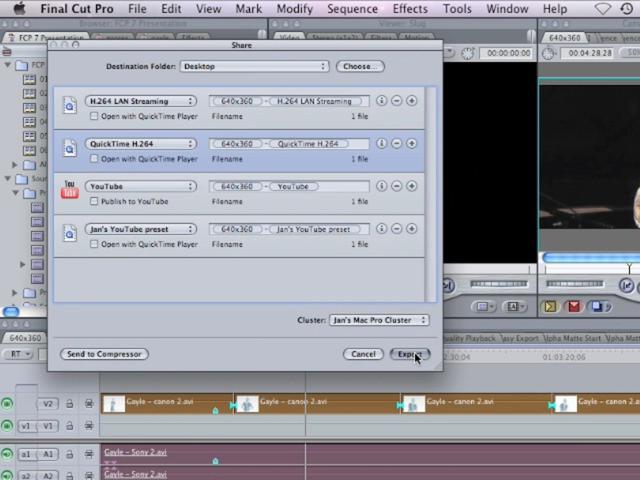Toggle A2 track audibility
The width and height of the screenshot is (640, 480).
[7, 476]
